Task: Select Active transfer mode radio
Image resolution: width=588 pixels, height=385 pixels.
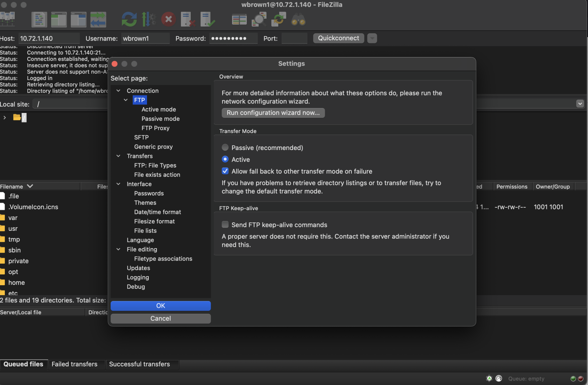Action: [x=225, y=159]
